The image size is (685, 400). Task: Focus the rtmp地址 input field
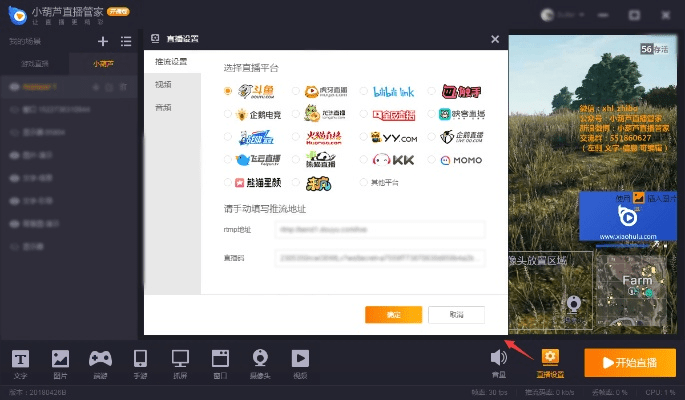[x=380, y=230]
